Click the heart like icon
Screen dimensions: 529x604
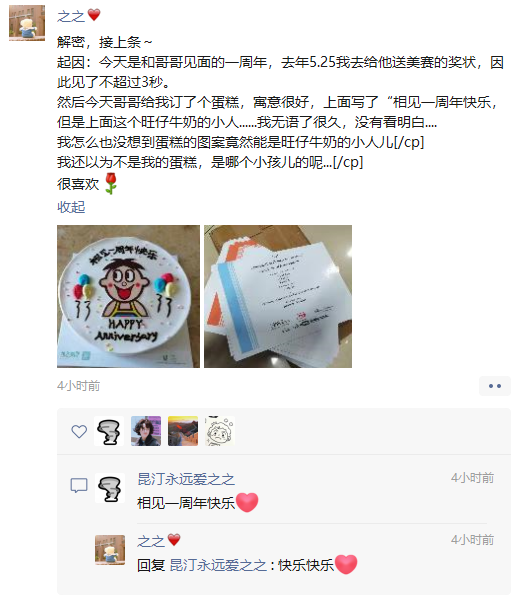(79, 431)
